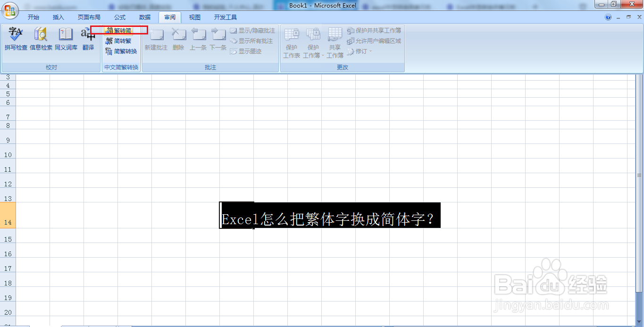This screenshot has width=644, height=327.
Task: Switch to the 视图 tab
Action: tap(195, 17)
